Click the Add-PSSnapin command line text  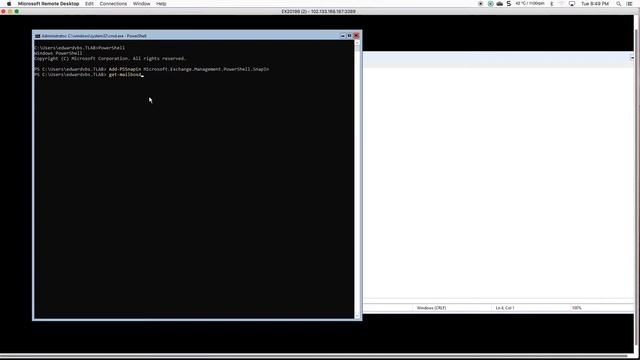189,69
